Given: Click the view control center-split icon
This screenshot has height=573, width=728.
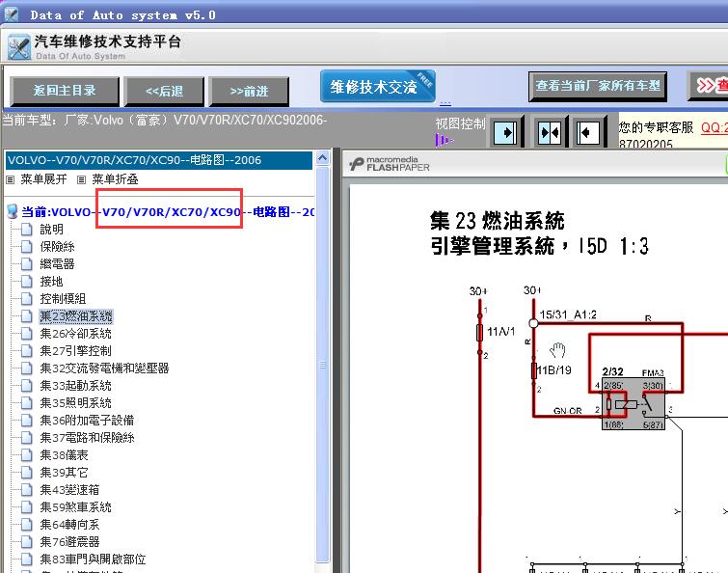Looking at the screenshot, I should point(550,133).
